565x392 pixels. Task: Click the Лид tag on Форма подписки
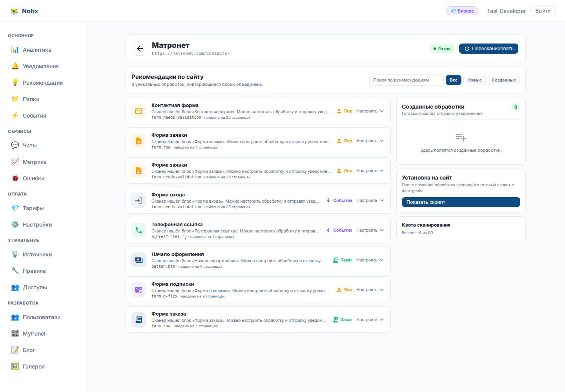(x=344, y=290)
